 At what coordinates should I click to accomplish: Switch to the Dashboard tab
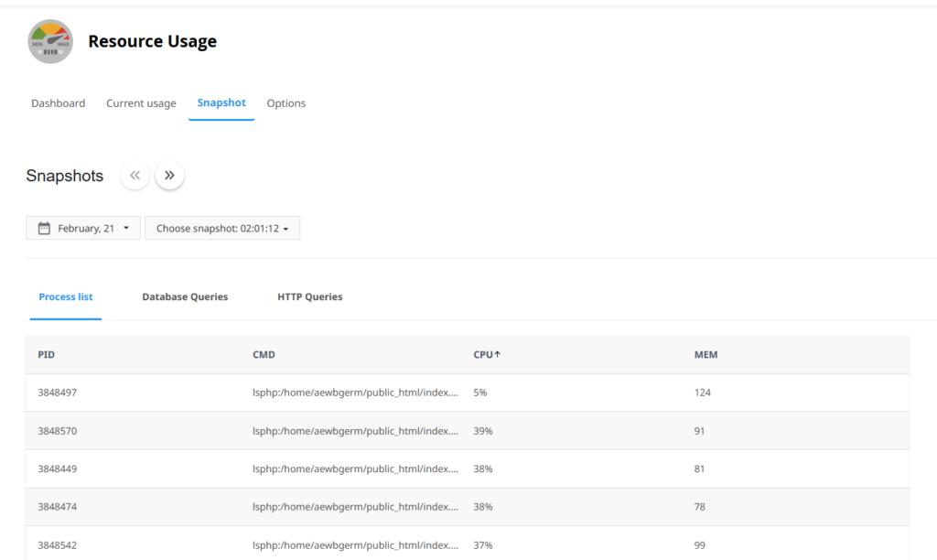pos(58,103)
